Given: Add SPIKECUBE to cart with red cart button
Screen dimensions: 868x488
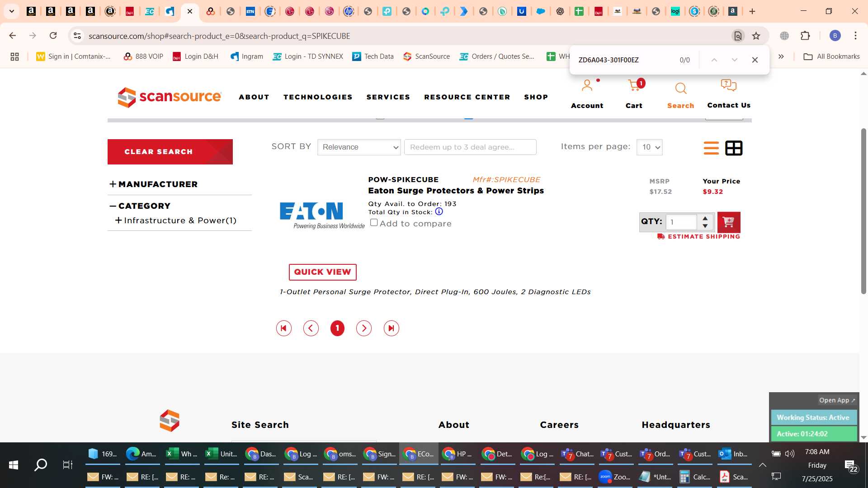Looking at the screenshot, I should click(729, 222).
